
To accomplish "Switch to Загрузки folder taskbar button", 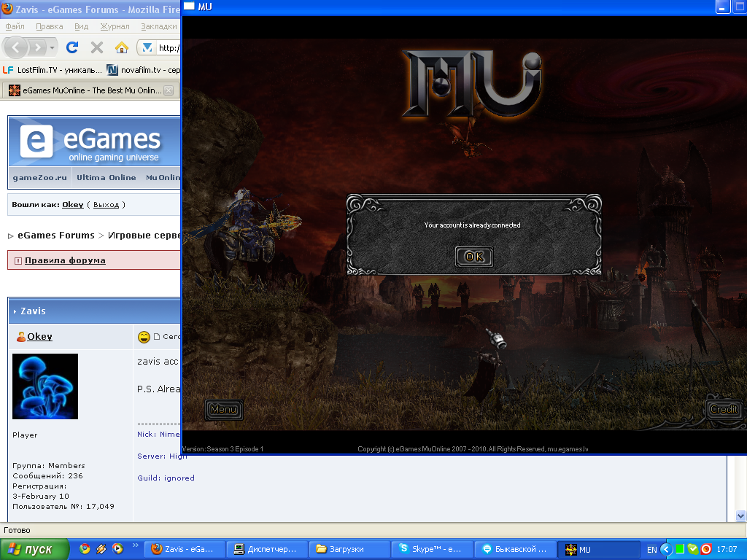I will 348,549.
